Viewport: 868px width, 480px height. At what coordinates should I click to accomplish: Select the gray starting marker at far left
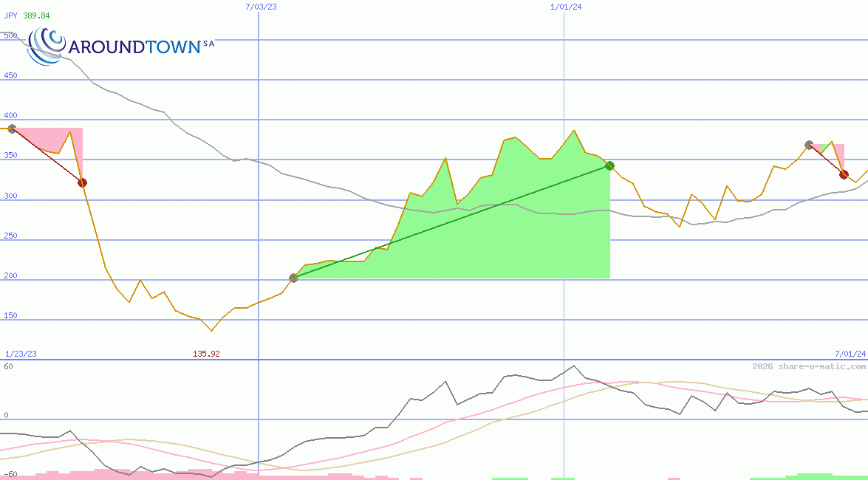pyautogui.click(x=12, y=128)
